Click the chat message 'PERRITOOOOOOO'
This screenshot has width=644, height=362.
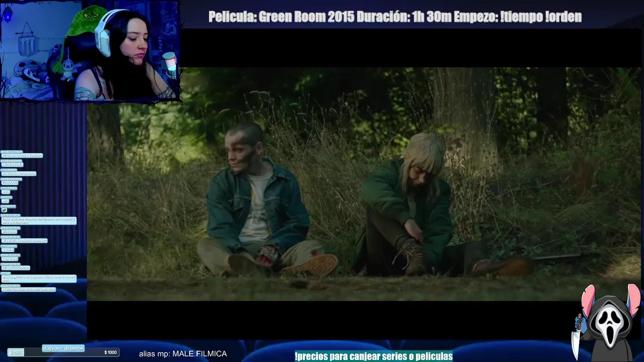(x=16, y=268)
